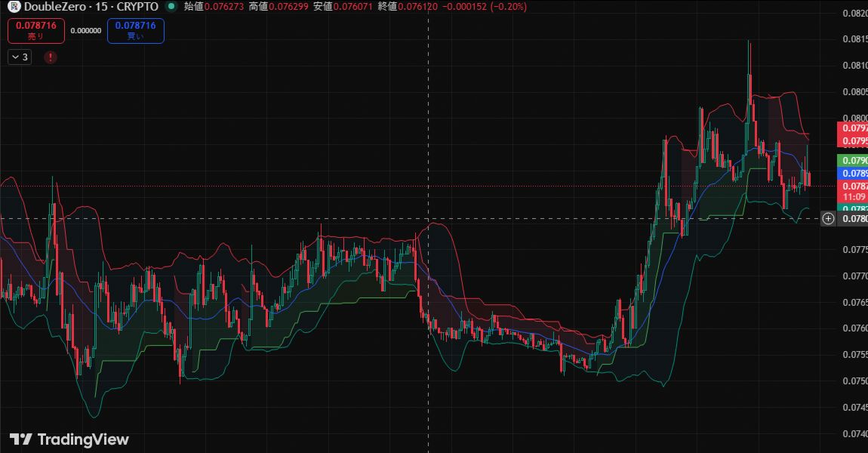Click the 買い buy button at 0.078716

click(136, 30)
